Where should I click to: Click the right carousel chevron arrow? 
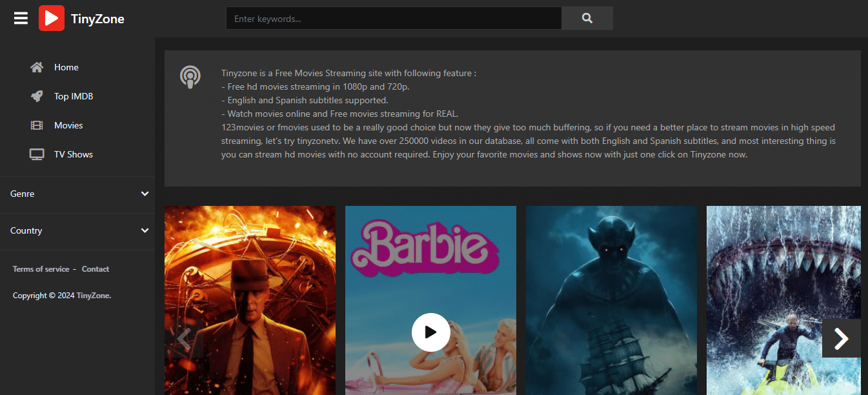tap(841, 338)
